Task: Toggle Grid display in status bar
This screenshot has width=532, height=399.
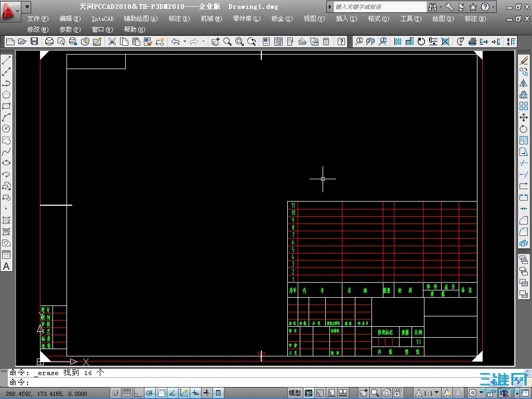Action: pos(127,393)
